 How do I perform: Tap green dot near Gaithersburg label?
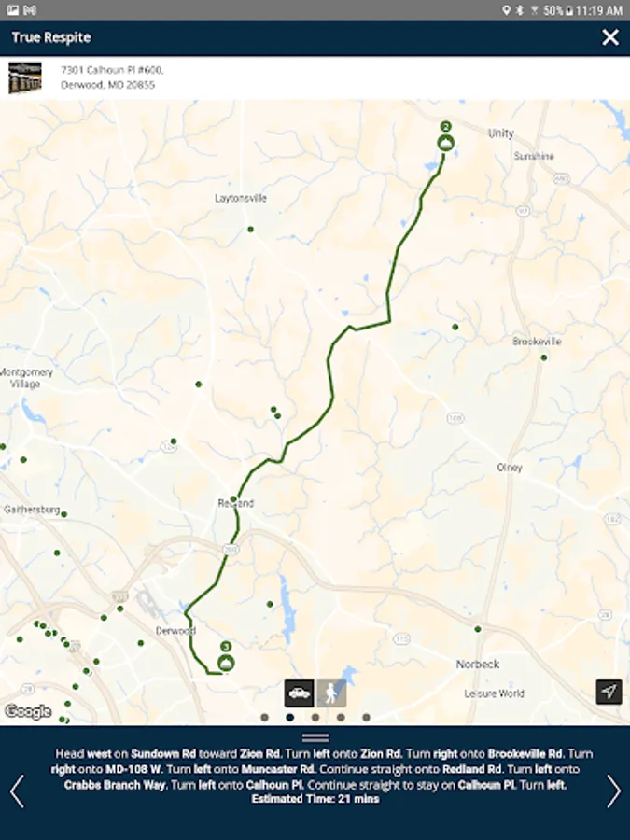pyautogui.click(x=63, y=514)
